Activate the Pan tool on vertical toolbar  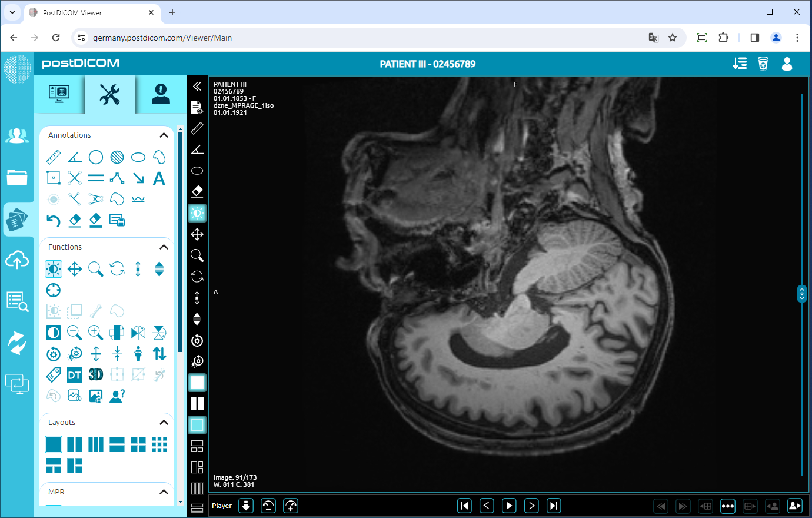point(197,234)
